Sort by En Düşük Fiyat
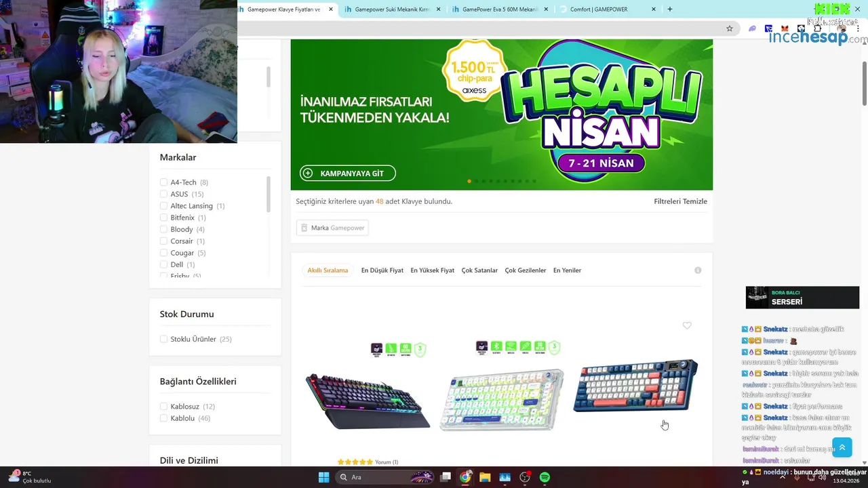This screenshot has height=488, width=868. click(x=382, y=270)
